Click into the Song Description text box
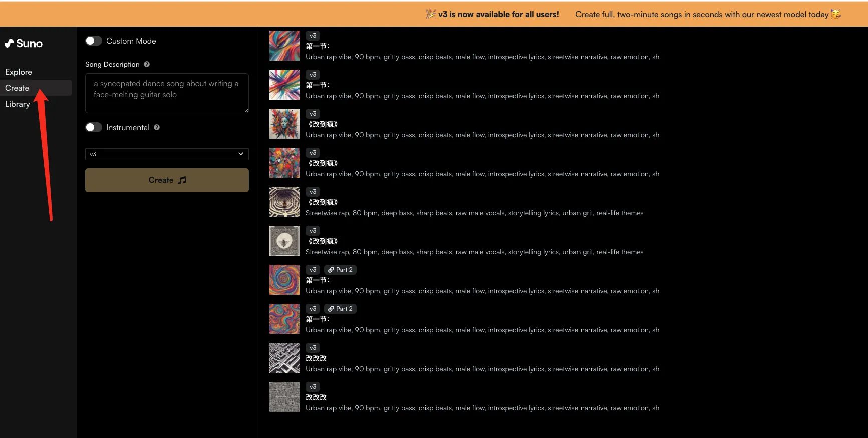This screenshot has width=868, height=438. coord(167,93)
